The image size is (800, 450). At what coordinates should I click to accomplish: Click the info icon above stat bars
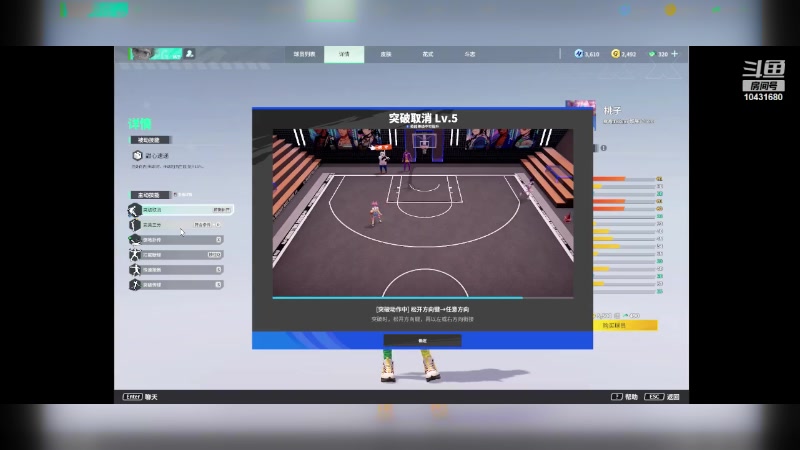coord(604,148)
